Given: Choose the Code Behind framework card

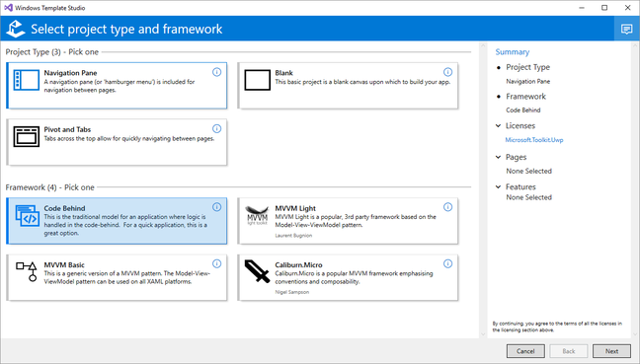Looking at the screenshot, I should 117,221.
